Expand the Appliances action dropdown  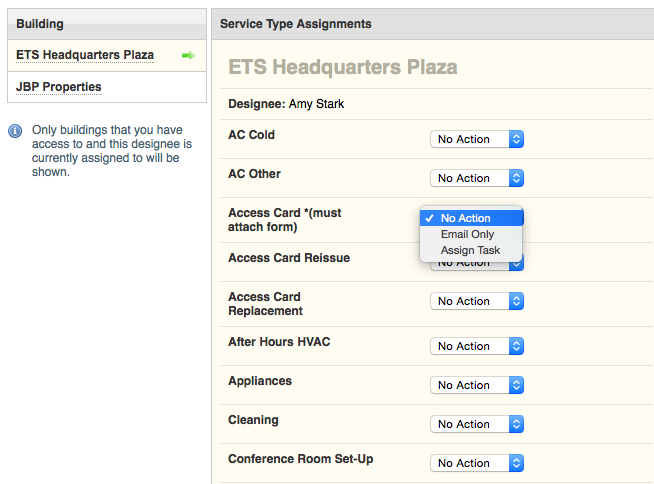point(477,385)
